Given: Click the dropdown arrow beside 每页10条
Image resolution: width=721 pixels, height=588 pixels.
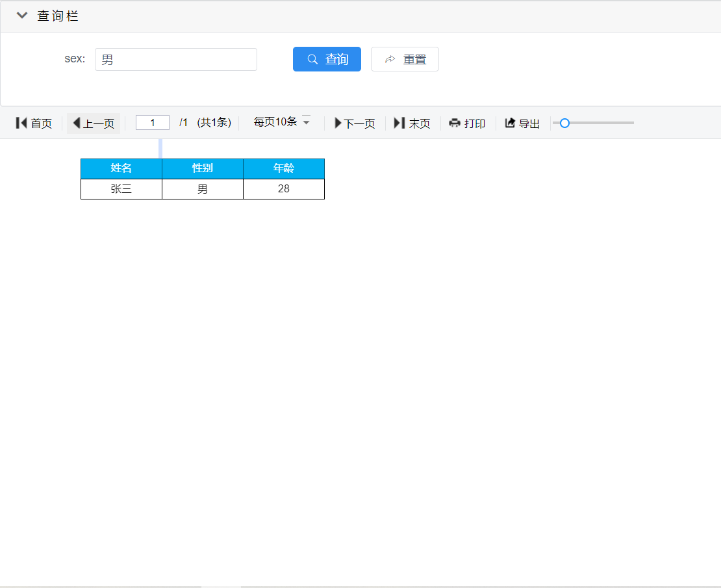Looking at the screenshot, I should [307, 122].
